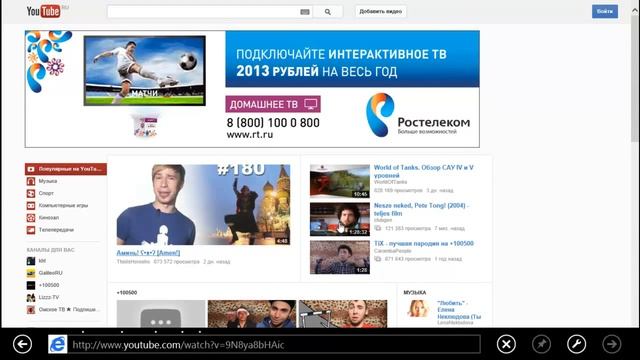
Task: Open Nesze neked, Pete Tong title link
Action: click(x=422, y=209)
